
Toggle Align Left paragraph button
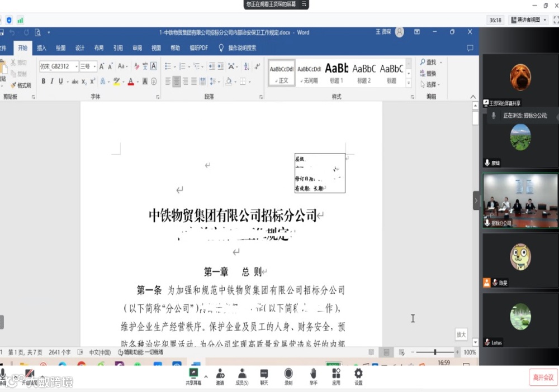point(168,82)
